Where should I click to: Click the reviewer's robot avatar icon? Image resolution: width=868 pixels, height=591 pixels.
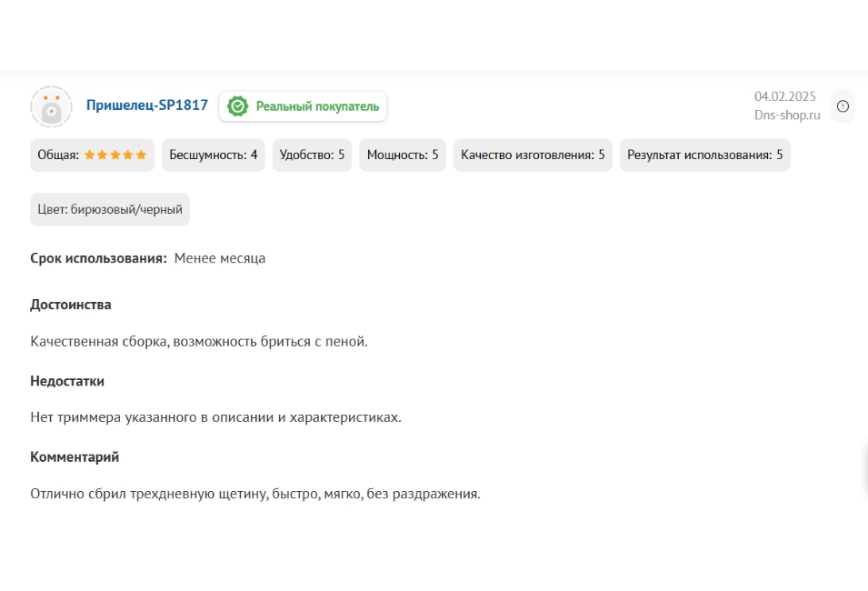(x=52, y=106)
